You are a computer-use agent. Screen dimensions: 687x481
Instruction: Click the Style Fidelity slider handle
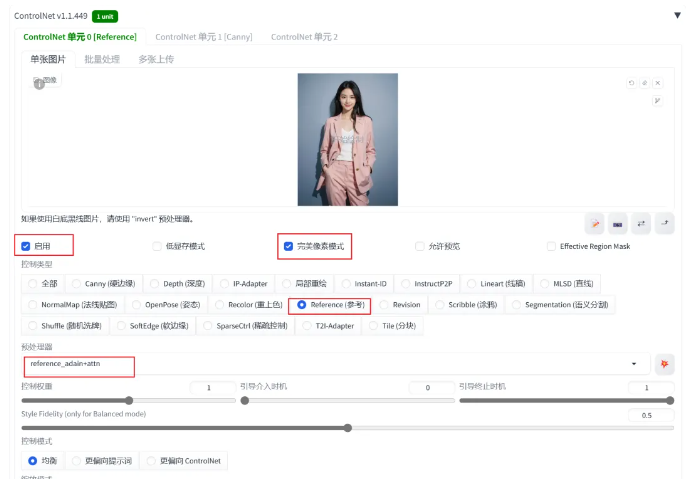click(347, 428)
